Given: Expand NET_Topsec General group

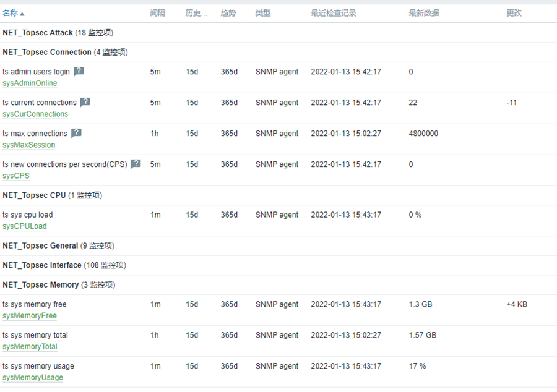Looking at the screenshot, I should pos(58,245).
